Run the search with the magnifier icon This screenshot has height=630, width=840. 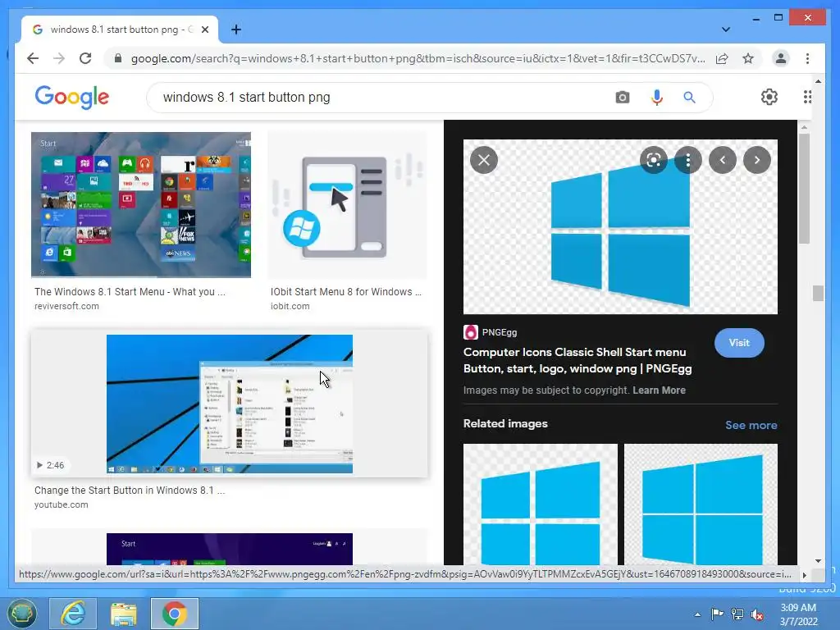(689, 97)
